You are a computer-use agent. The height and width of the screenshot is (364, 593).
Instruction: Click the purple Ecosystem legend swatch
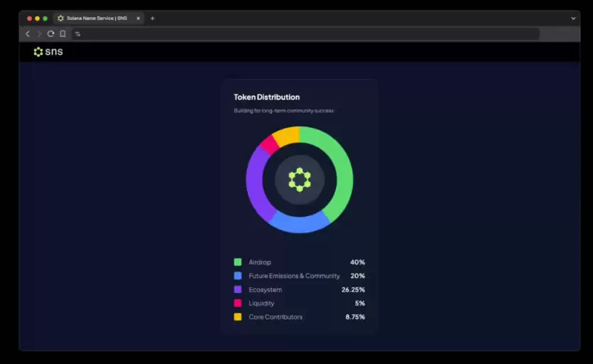(x=238, y=289)
